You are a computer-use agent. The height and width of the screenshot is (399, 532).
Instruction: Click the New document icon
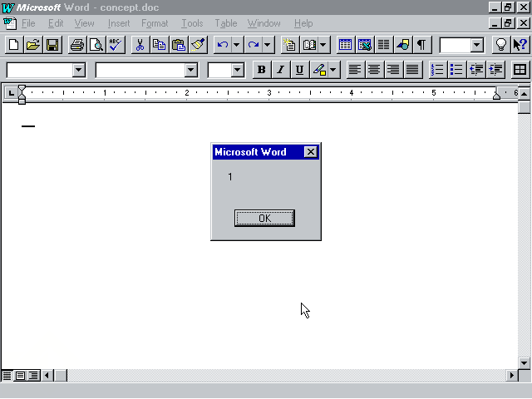pos(14,45)
